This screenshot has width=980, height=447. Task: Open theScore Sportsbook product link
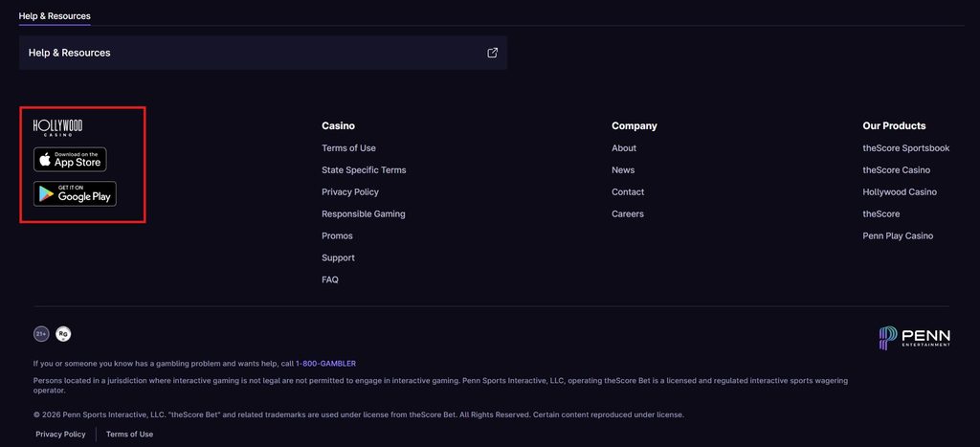pyautogui.click(x=906, y=148)
